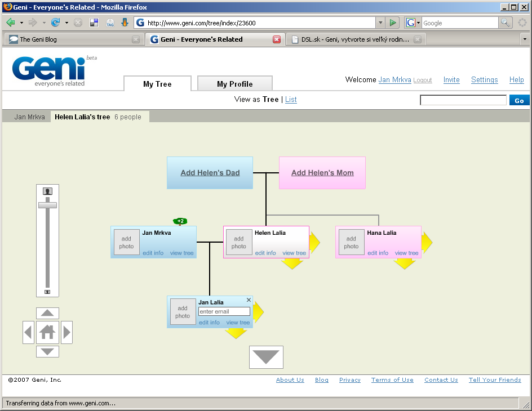Click Add Helen's Dad

(x=210, y=173)
